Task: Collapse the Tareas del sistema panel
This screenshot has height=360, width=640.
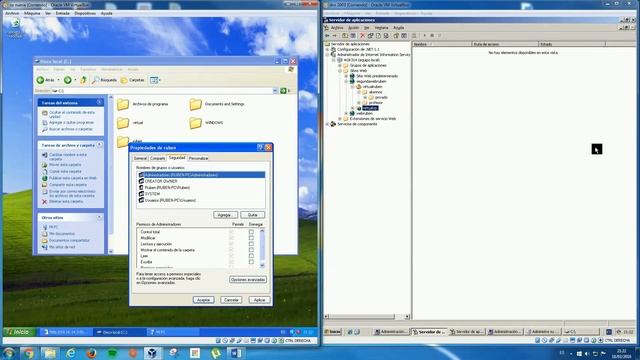Action: click(x=99, y=102)
